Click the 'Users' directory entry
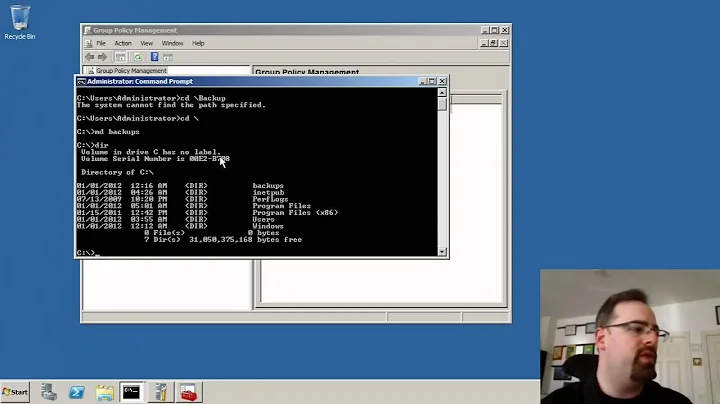The height and width of the screenshot is (404, 720). (x=264, y=219)
